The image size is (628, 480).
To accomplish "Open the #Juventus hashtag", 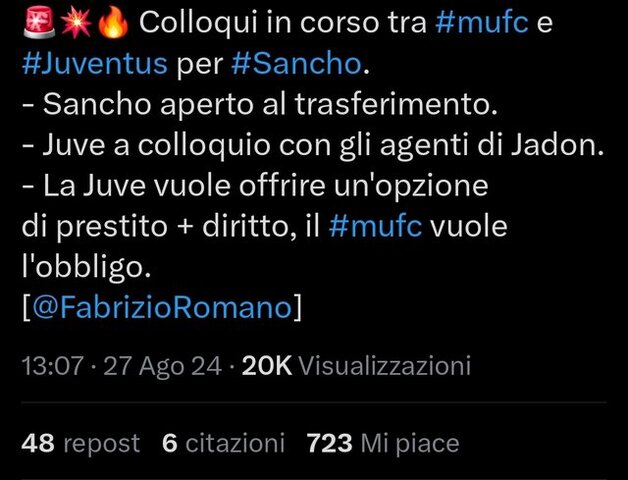I will pyautogui.click(x=95, y=64).
